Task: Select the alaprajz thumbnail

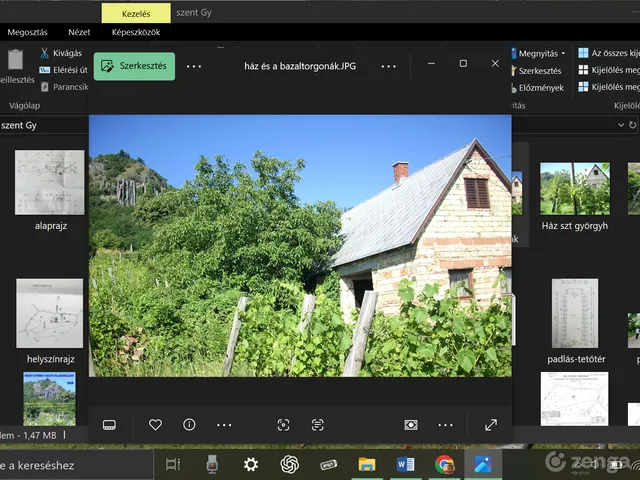Action: pyautogui.click(x=50, y=182)
